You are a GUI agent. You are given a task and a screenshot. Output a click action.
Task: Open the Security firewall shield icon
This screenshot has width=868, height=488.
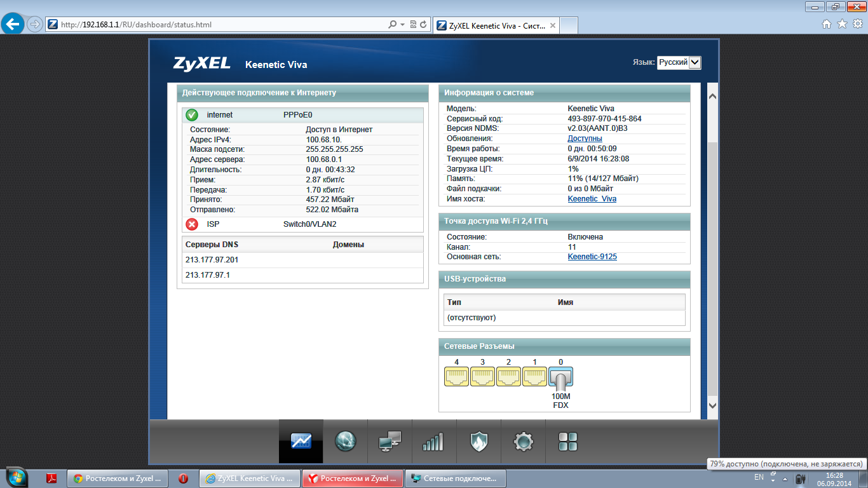pyautogui.click(x=478, y=441)
